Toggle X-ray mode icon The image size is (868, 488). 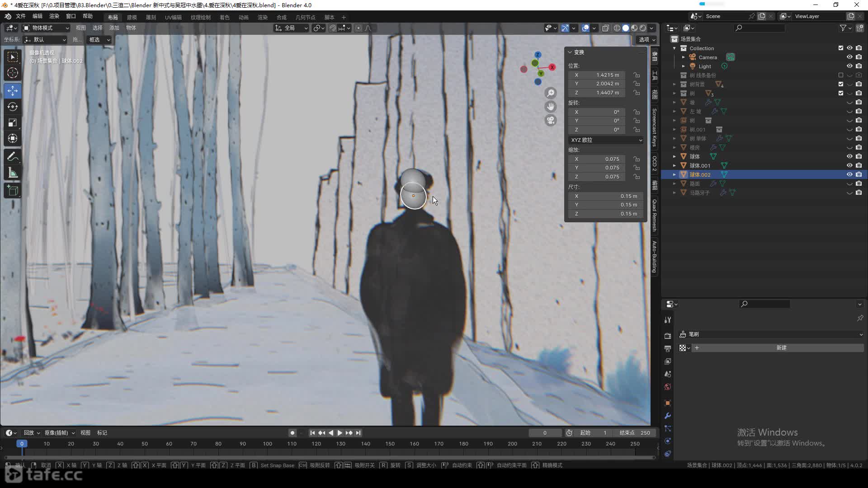click(605, 28)
